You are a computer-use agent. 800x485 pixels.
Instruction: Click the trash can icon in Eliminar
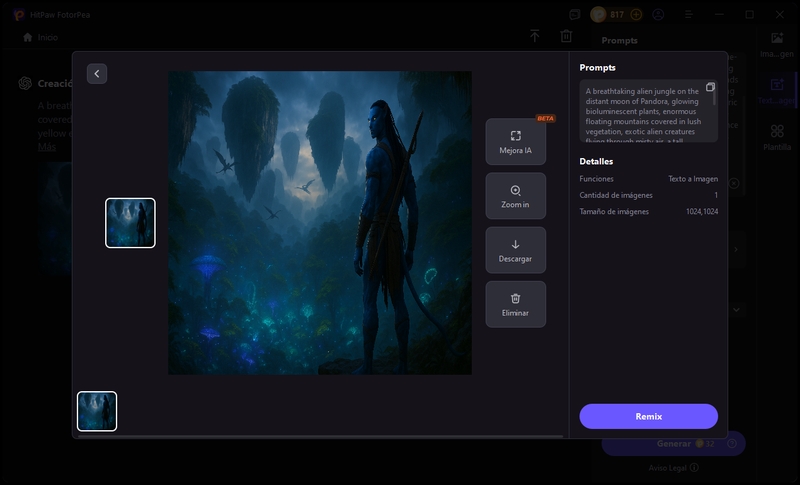point(515,298)
